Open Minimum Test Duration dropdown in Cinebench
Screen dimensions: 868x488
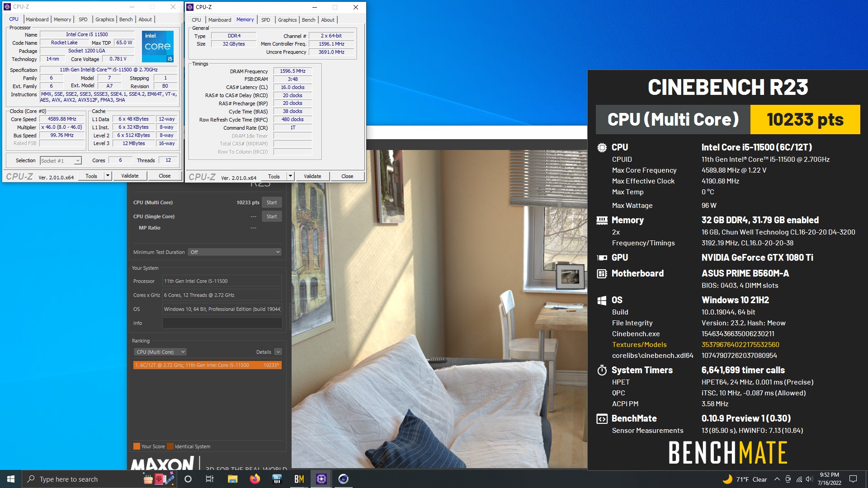point(235,252)
